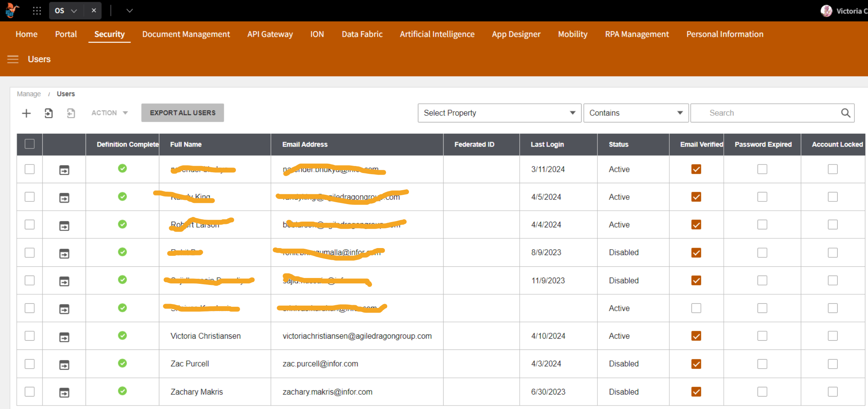Image resolution: width=868 pixels, height=409 pixels.
Task: Click the import users icon next to the plus
Action: coord(49,113)
